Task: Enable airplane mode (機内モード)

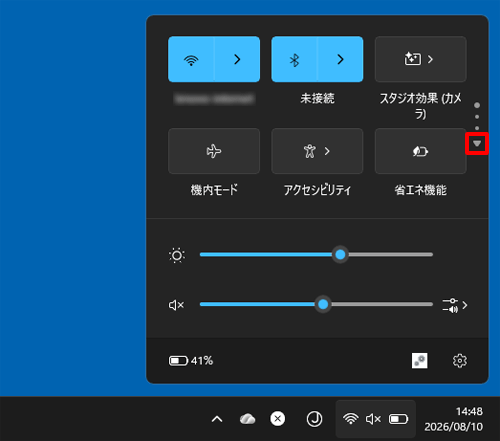Action: click(214, 151)
